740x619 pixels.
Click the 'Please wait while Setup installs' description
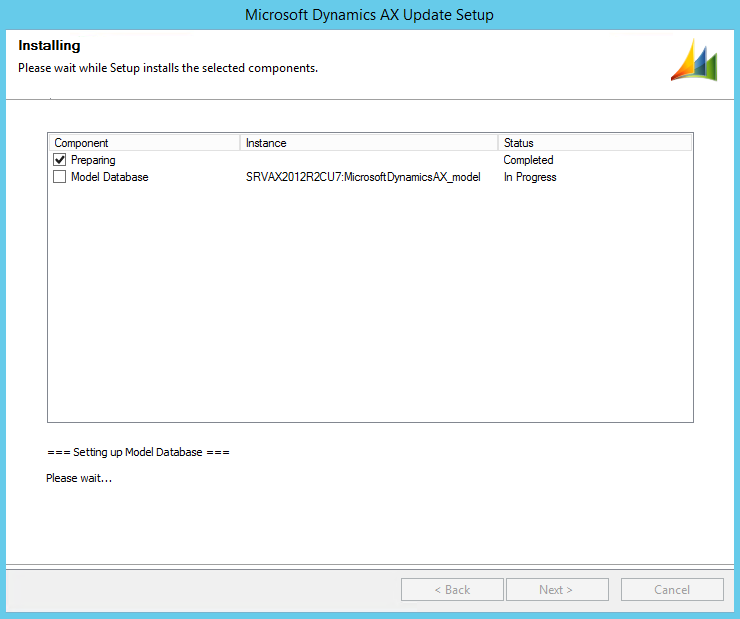168,68
